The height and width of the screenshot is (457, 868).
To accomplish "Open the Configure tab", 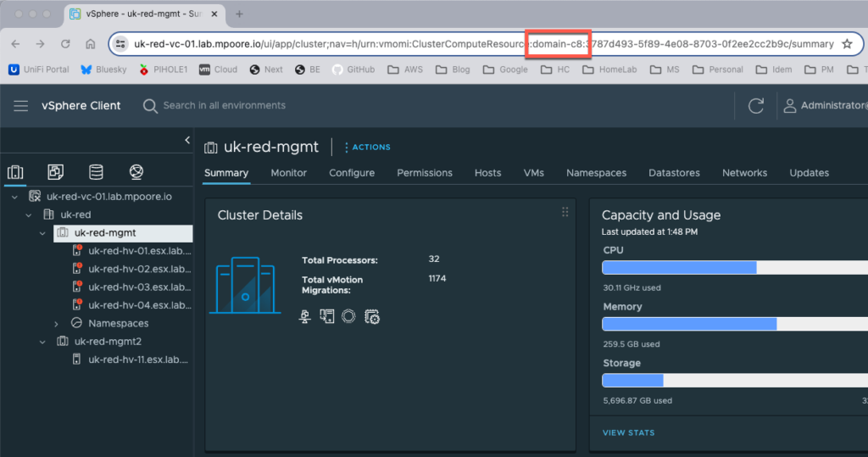I will [x=352, y=173].
